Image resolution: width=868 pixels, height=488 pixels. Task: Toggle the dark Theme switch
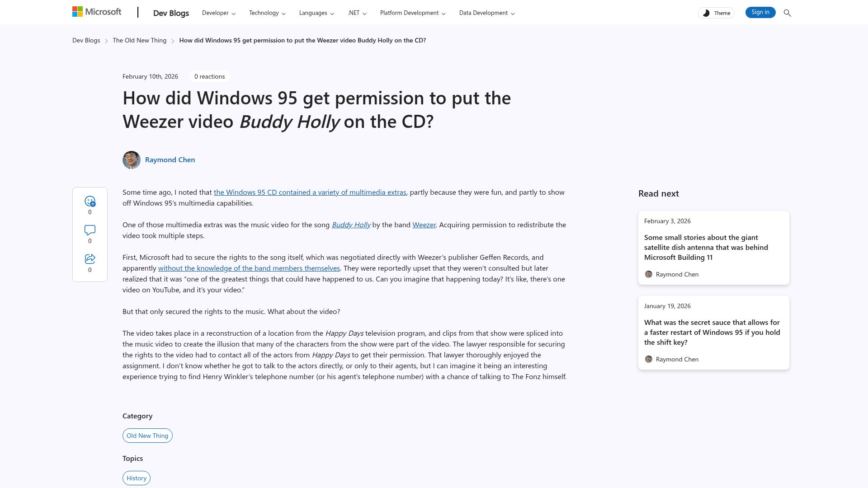(x=716, y=13)
